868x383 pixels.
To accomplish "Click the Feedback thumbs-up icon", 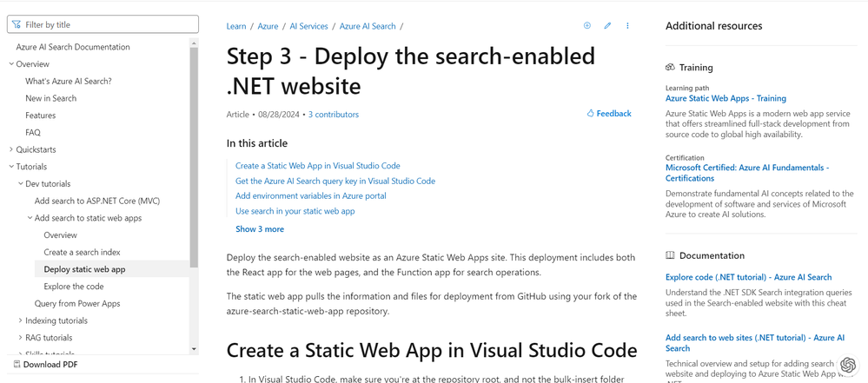I will (591, 114).
